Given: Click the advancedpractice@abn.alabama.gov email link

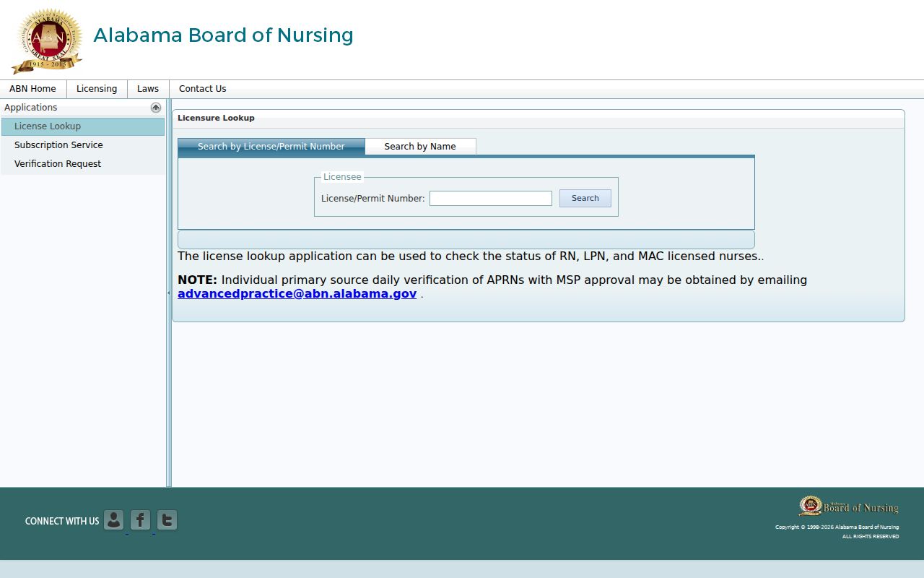Looking at the screenshot, I should coord(297,294).
